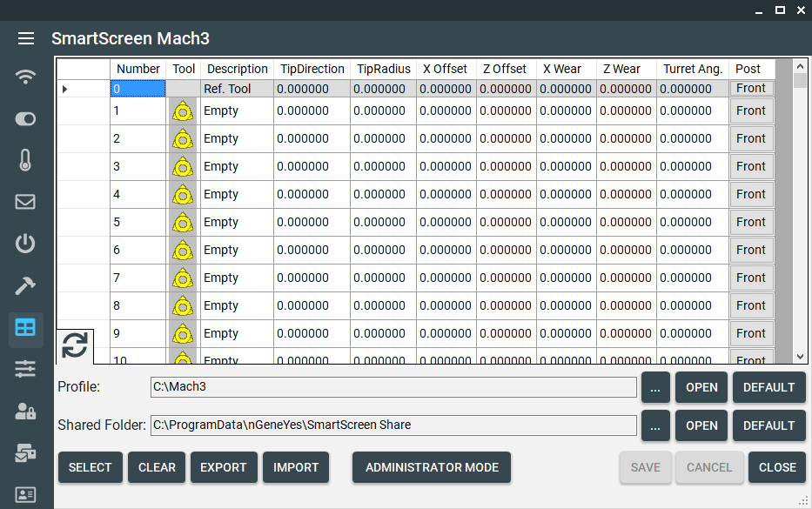The width and height of the screenshot is (812, 509).
Task: Browse for Profile folder with ellipsis button
Action: [655, 387]
